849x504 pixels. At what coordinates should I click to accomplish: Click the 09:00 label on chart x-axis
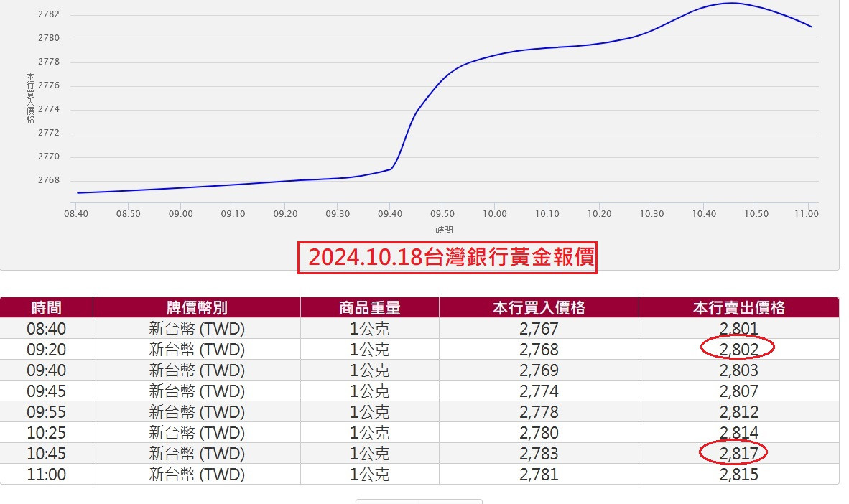(x=181, y=214)
